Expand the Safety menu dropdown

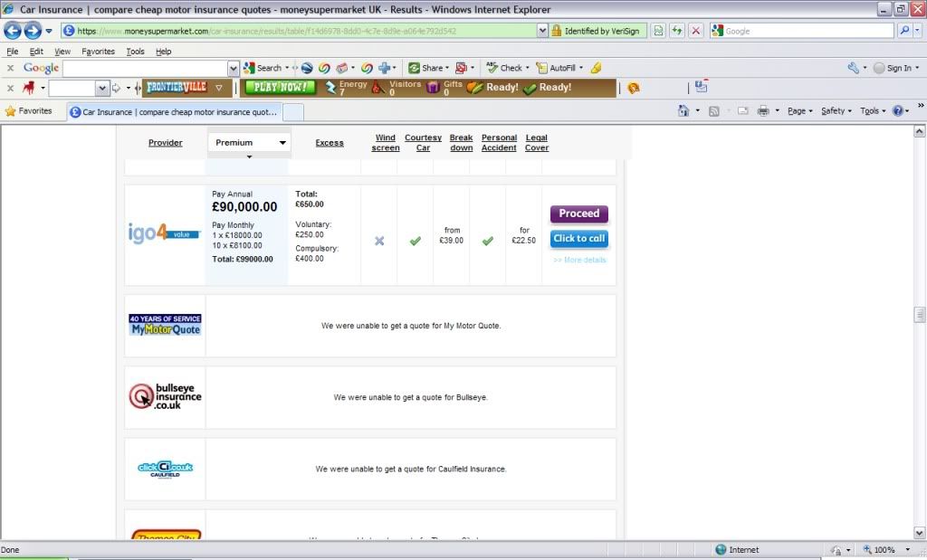[836, 110]
